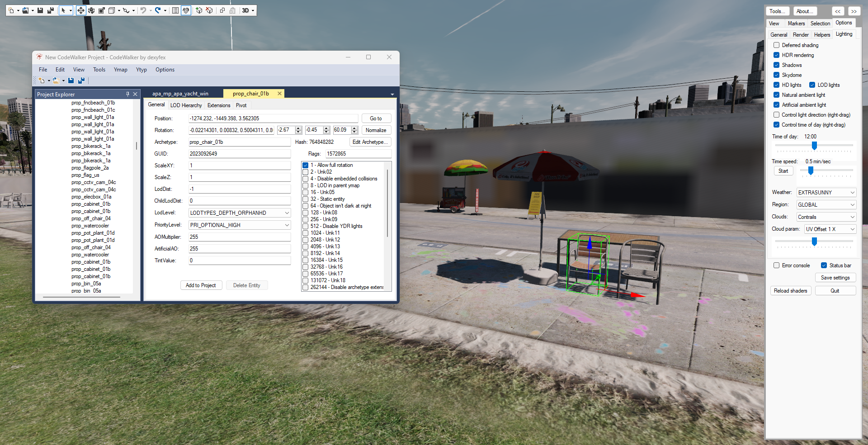Open the Markers tab in right panel

[x=796, y=24]
